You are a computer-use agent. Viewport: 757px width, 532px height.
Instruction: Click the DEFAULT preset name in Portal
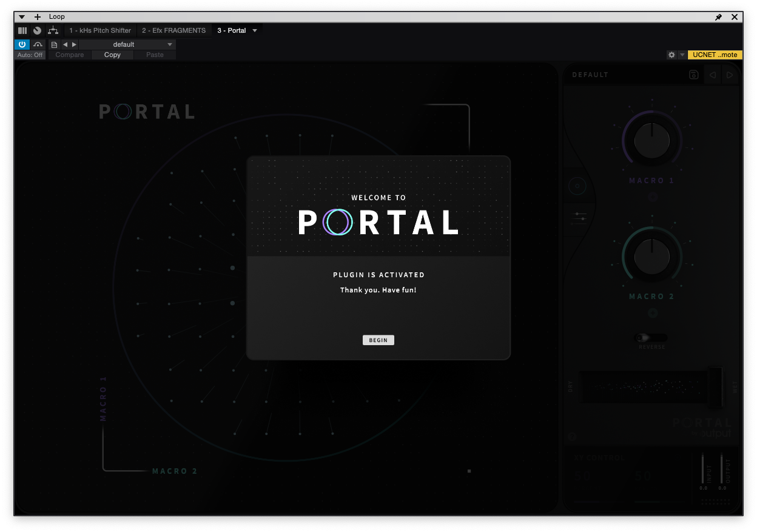coord(590,75)
